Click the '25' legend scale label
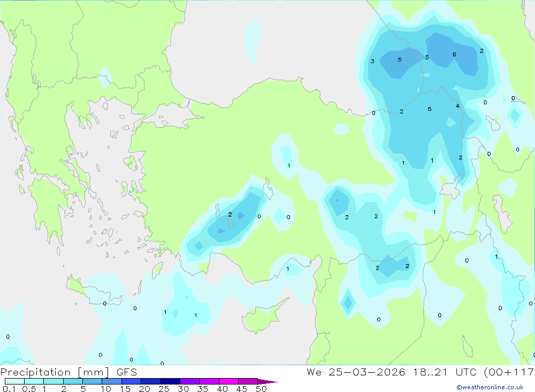The width and height of the screenshot is (535, 392). [x=164, y=389]
